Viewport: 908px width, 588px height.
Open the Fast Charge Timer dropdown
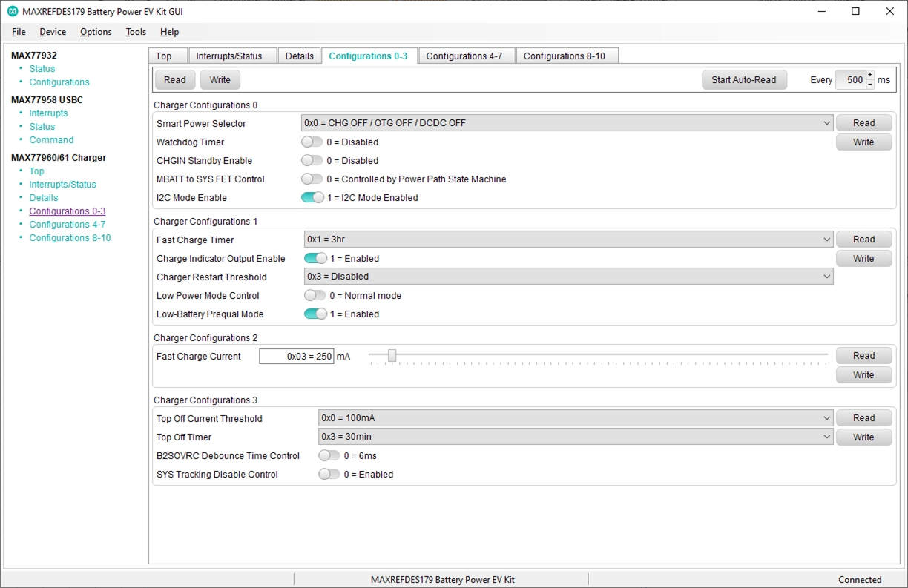pyautogui.click(x=568, y=240)
